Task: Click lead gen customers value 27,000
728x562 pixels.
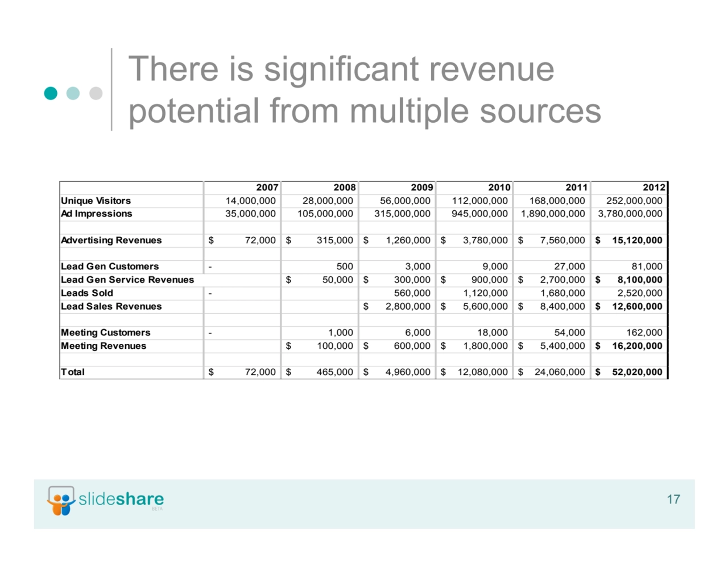Action: pyautogui.click(x=569, y=267)
